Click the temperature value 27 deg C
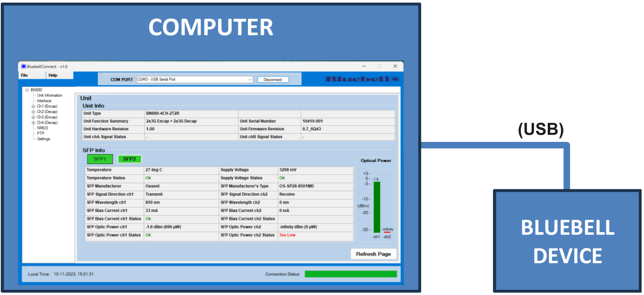Screen dimensions: 644x295 [154, 170]
